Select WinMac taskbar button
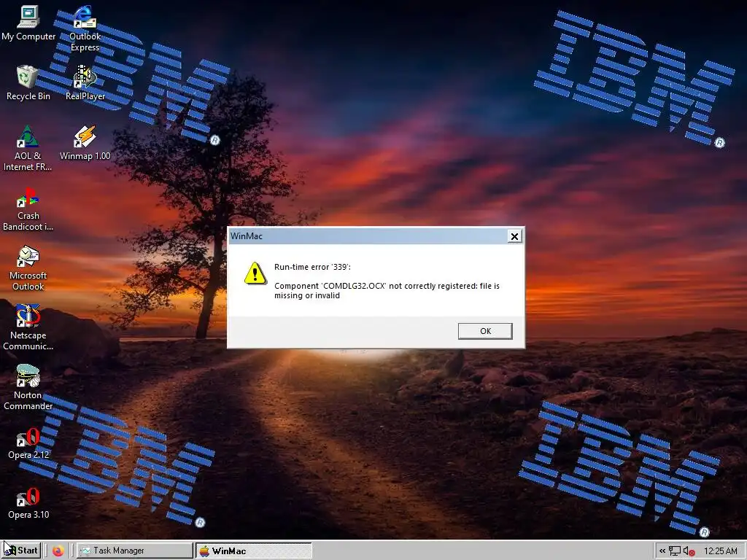The width and height of the screenshot is (747, 560). [x=253, y=551]
